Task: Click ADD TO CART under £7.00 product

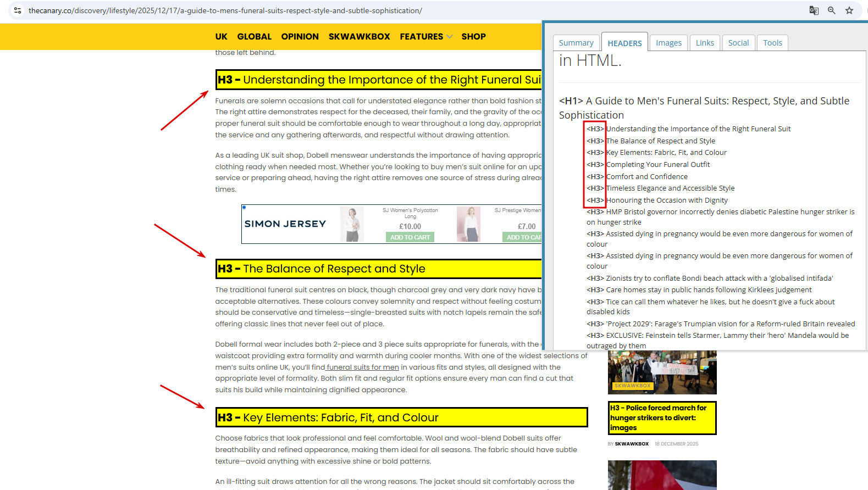Action: click(x=522, y=237)
